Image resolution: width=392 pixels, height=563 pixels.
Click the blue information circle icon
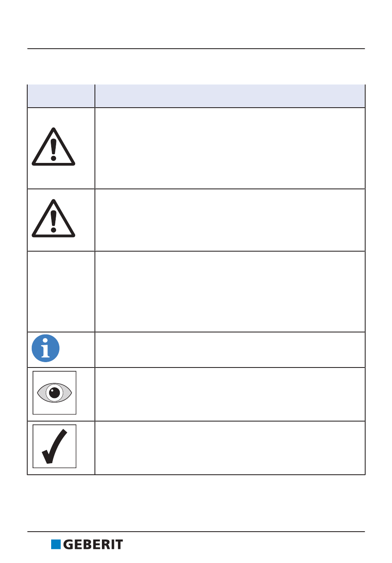(x=46, y=349)
